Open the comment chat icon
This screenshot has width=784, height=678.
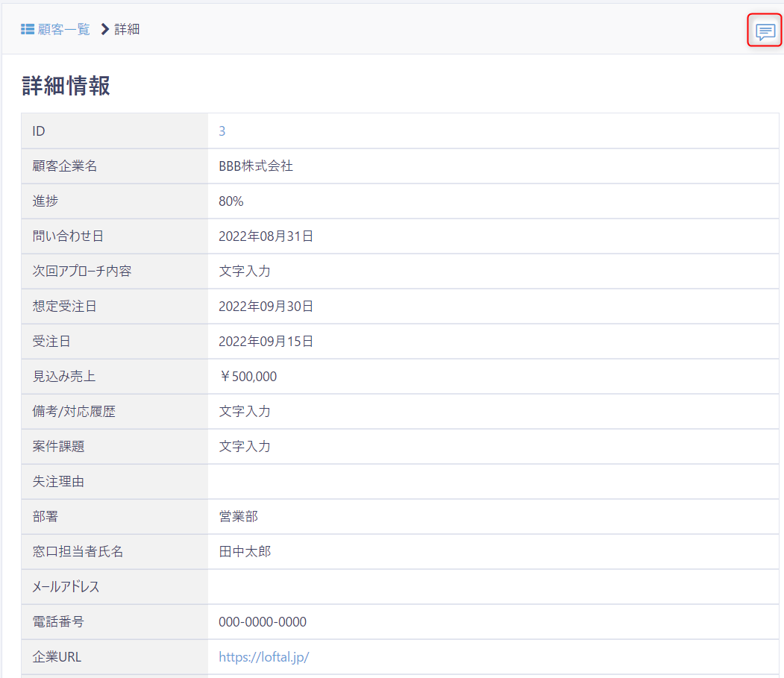point(765,31)
